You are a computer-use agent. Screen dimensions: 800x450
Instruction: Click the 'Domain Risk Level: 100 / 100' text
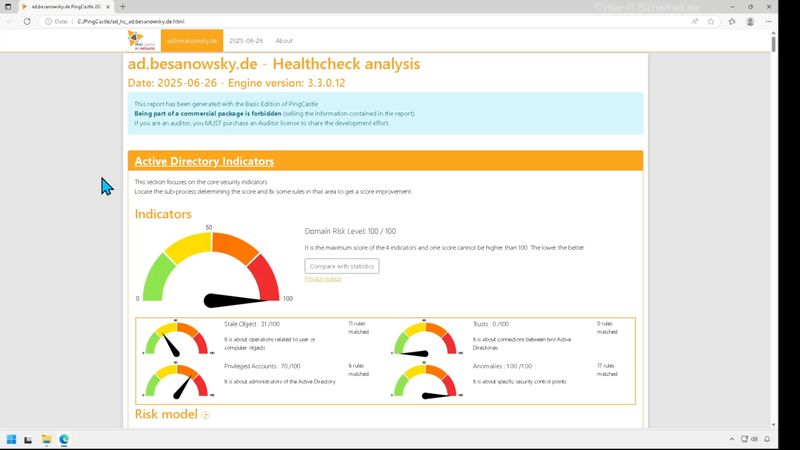[350, 231]
